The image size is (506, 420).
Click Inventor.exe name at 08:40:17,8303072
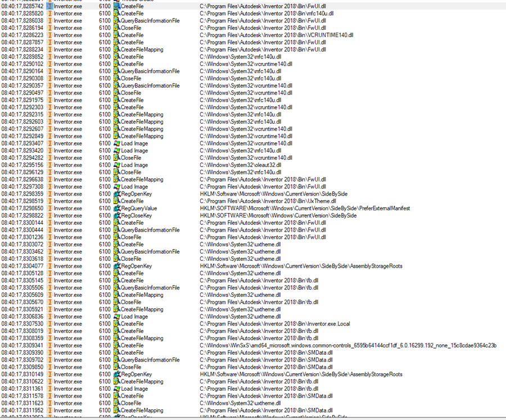click(68, 245)
